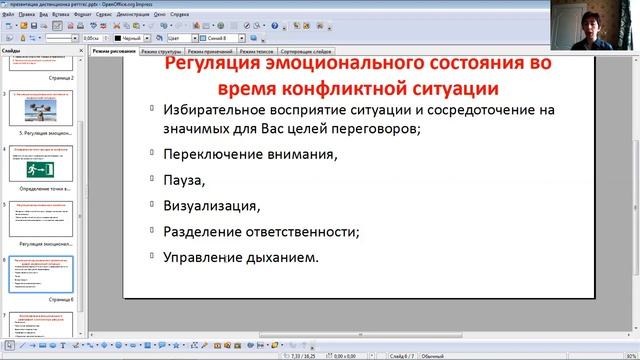Expand the stars shapes dropdown arrow
The width and height of the screenshot is (640, 360).
(184, 345)
